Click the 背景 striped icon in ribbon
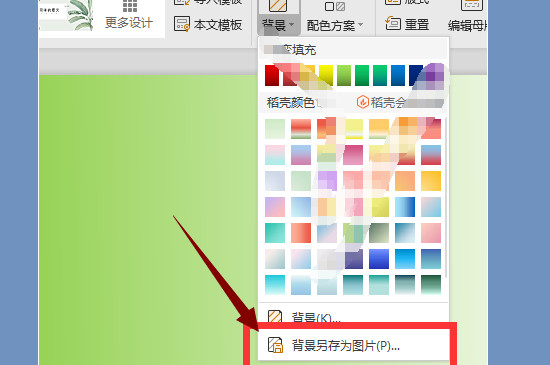Screen dimensions: 550x365 (278, 5)
